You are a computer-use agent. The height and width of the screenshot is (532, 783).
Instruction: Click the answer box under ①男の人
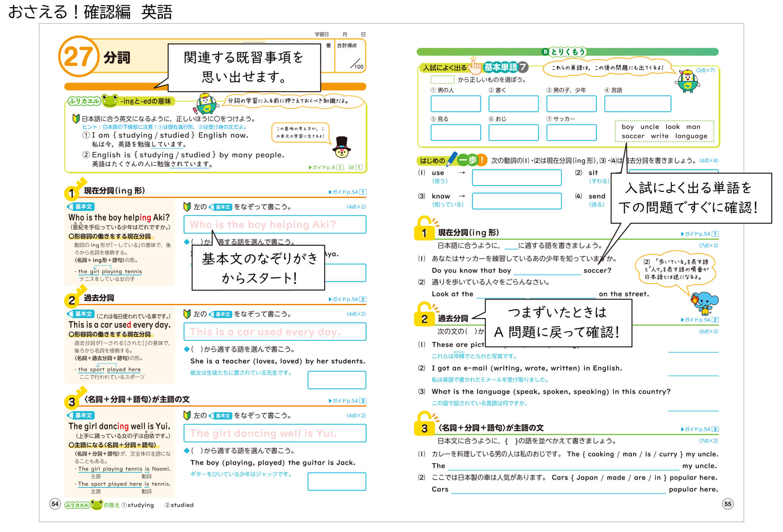[456, 104]
